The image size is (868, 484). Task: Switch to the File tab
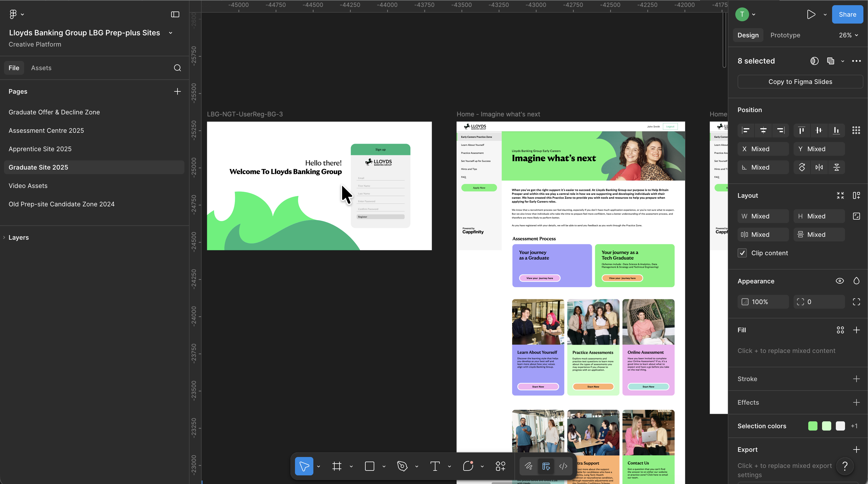pyautogui.click(x=14, y=68)
